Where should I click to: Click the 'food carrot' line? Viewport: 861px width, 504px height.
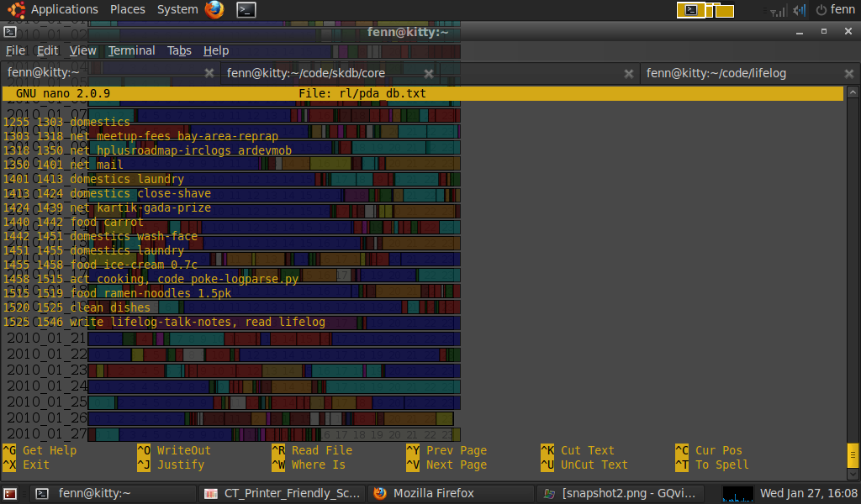pyautogui.click(x=73, y=222)
